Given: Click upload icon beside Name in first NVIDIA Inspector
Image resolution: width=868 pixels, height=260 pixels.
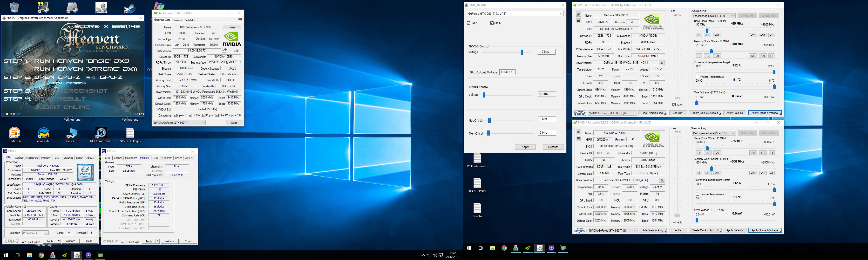Looking at the screenshot, I should (578, 14).
